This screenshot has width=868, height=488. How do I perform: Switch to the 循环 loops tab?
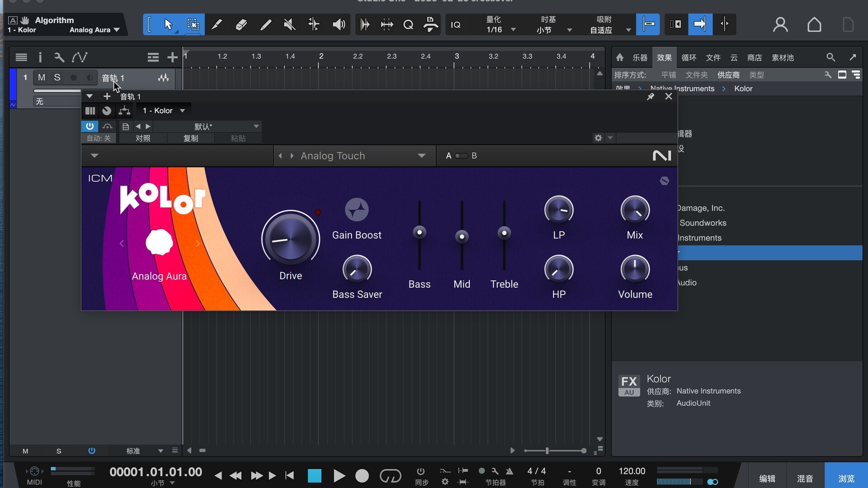pos(689,57)
